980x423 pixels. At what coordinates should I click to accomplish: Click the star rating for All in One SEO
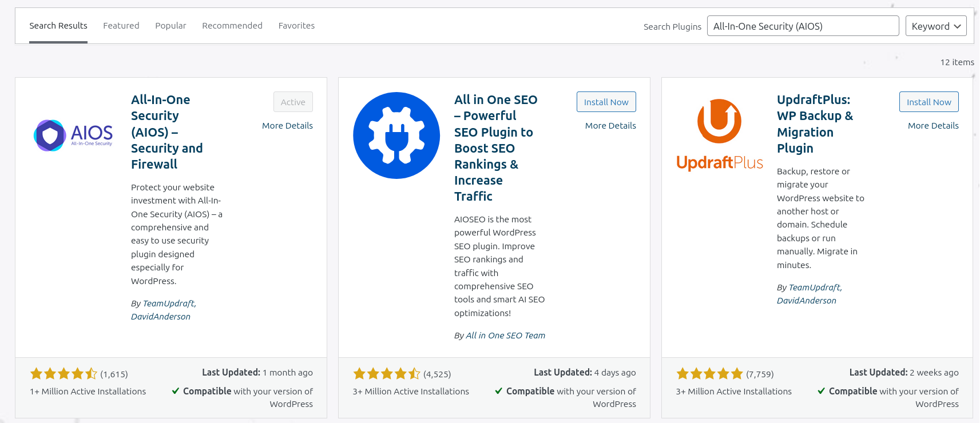tap(387, 374)
